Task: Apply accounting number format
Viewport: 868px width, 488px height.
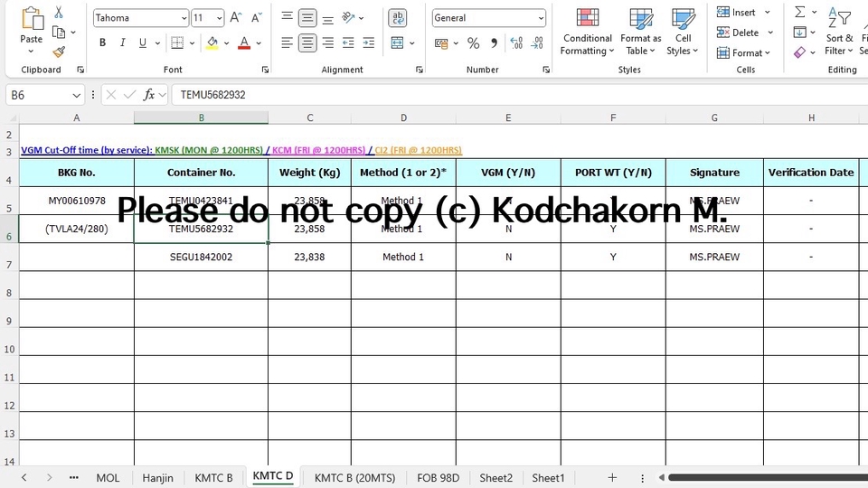Action: click(441, 43)
